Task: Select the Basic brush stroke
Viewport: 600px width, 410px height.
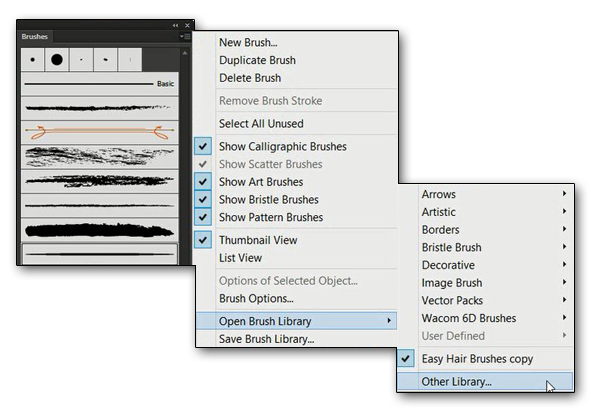Action: (99, 84)
